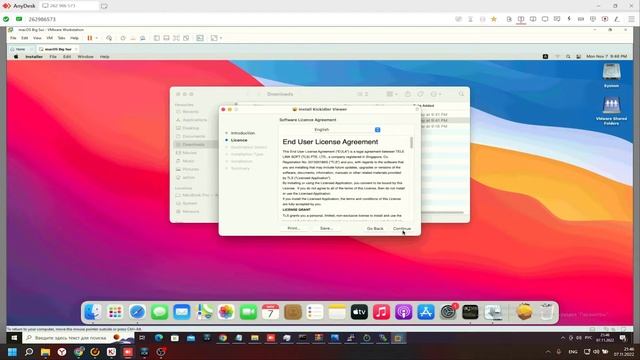The image size is (640, 360).
Task: Open Contacts in the Dock
Action: tap(293, 312)
